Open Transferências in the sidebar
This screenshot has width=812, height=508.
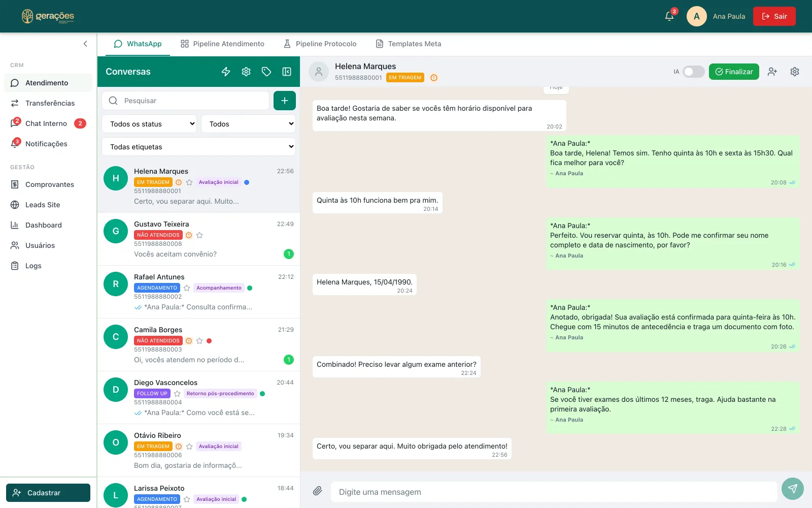[48, 103]
